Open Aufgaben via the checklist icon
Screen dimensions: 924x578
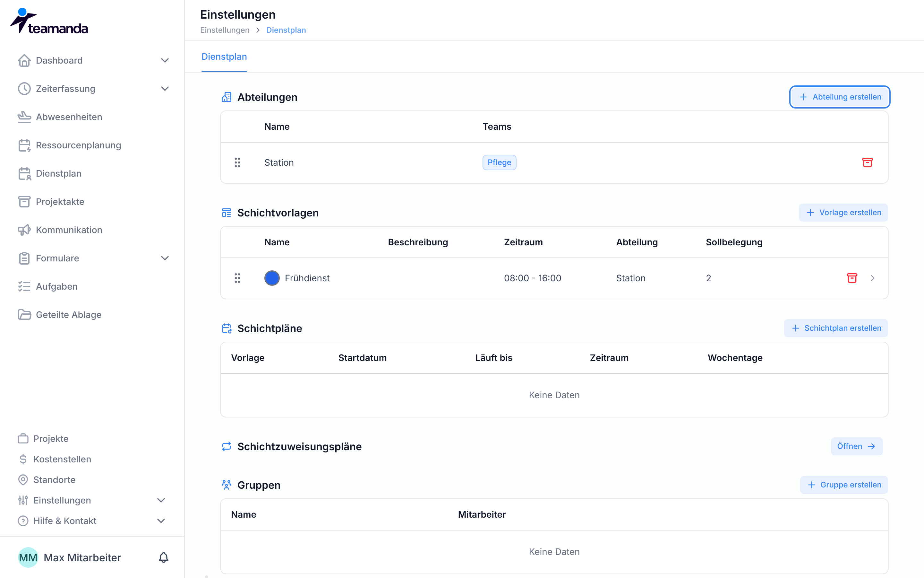click(x=24, y=287)
